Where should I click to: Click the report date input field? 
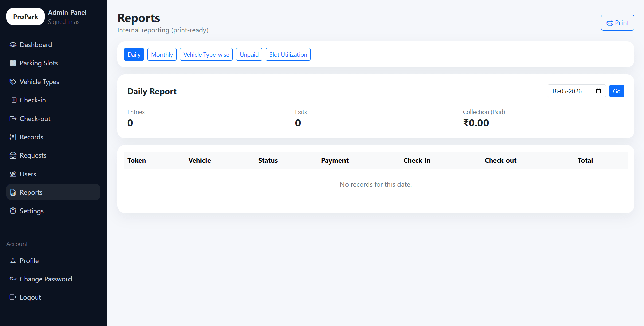577,91
